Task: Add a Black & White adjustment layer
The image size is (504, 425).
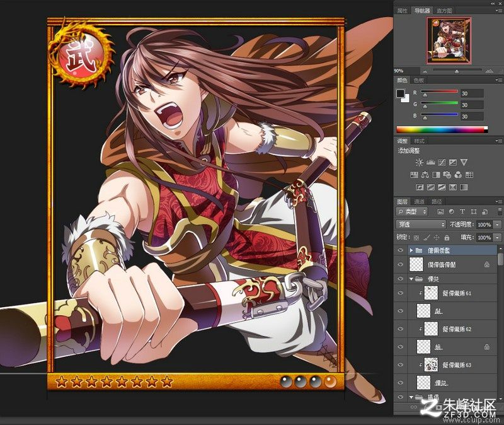Action: coord(436,175)
